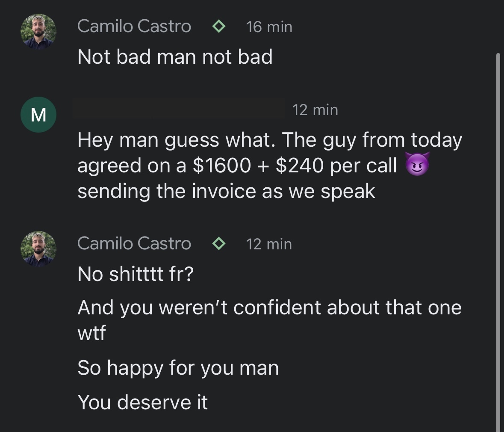This screenshot has width=504, height=432.
Task: Select the 'No shitttt fr?' message
Action: [x=136, y=274]
